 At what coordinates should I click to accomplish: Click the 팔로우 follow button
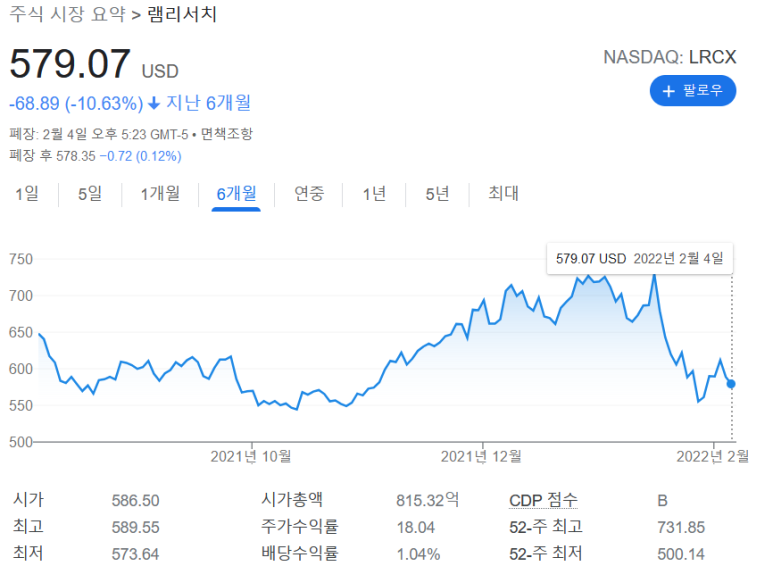click(x=693, y=91)
